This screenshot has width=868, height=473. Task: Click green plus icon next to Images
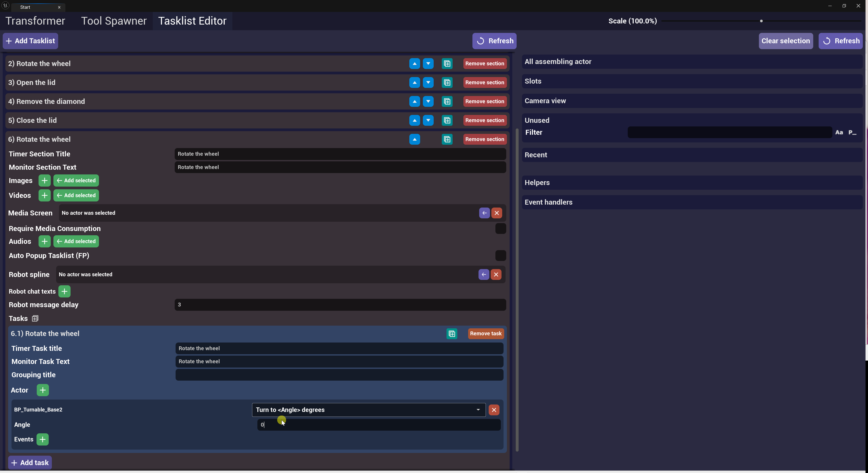[44, 181]
